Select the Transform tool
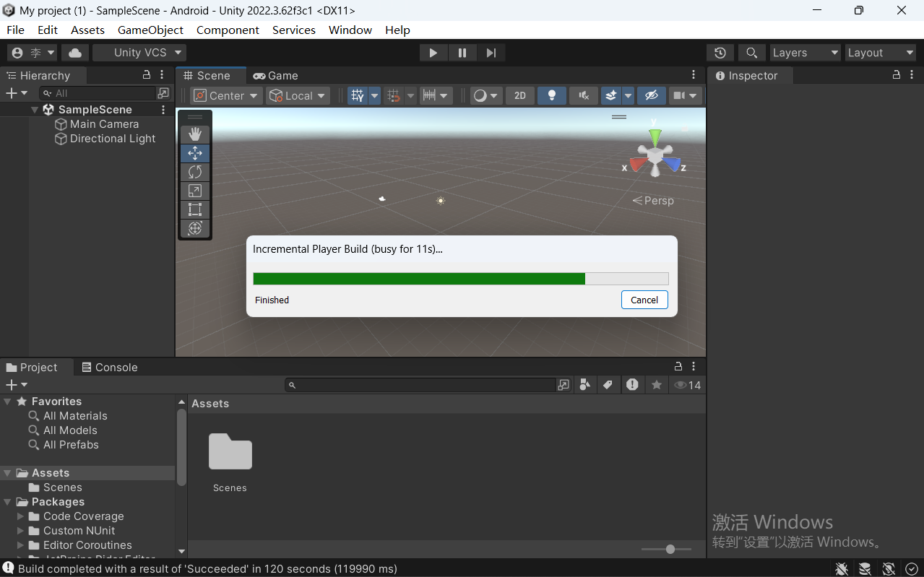This screenshot has width=924, height=577. 195,228
